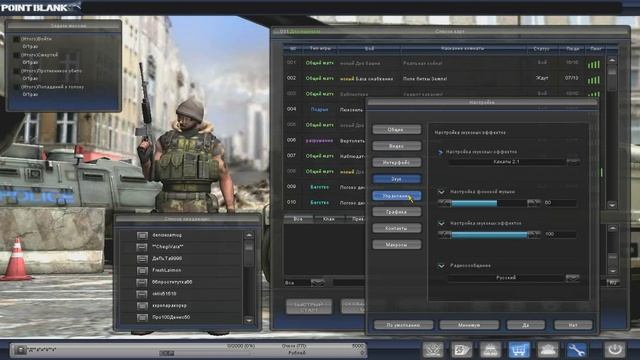
Task: Expand the radio language 'Русский' dropdown
Action: tap(573, 278)
